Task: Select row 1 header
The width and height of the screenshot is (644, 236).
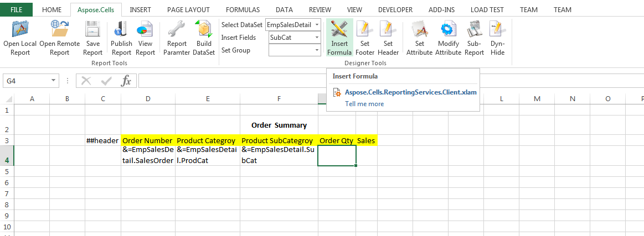Action: [x=7, y=110]
